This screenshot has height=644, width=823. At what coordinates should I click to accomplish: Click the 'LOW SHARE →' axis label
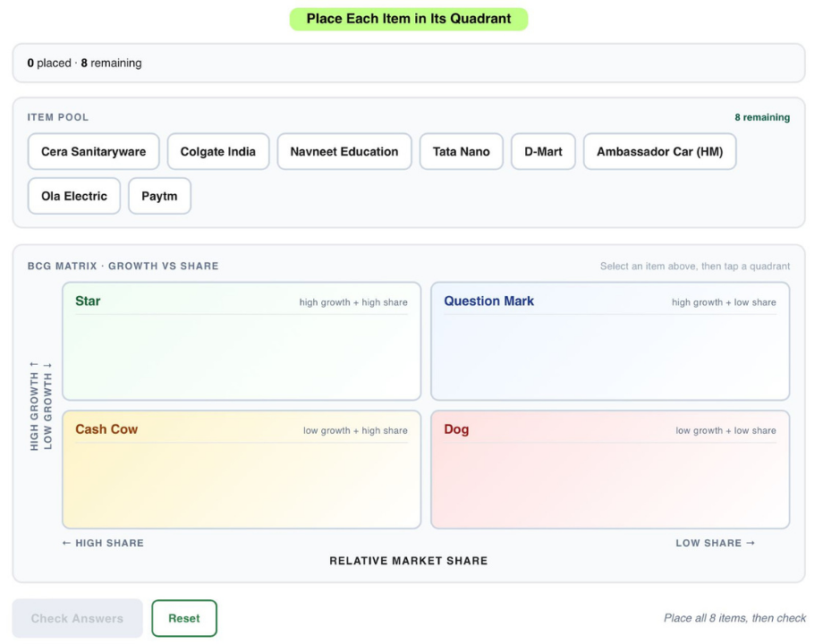(x=716, y=543)
